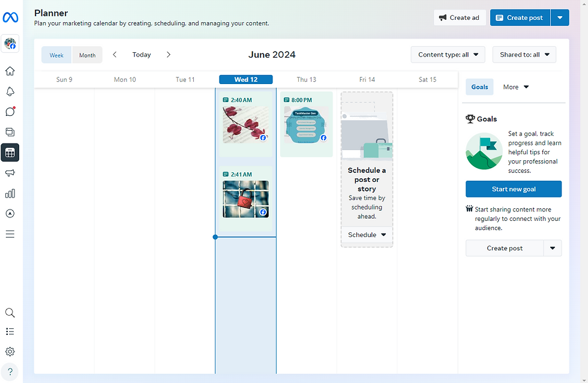
Task: Click the Create ad button
Action: tap(460, 17)
